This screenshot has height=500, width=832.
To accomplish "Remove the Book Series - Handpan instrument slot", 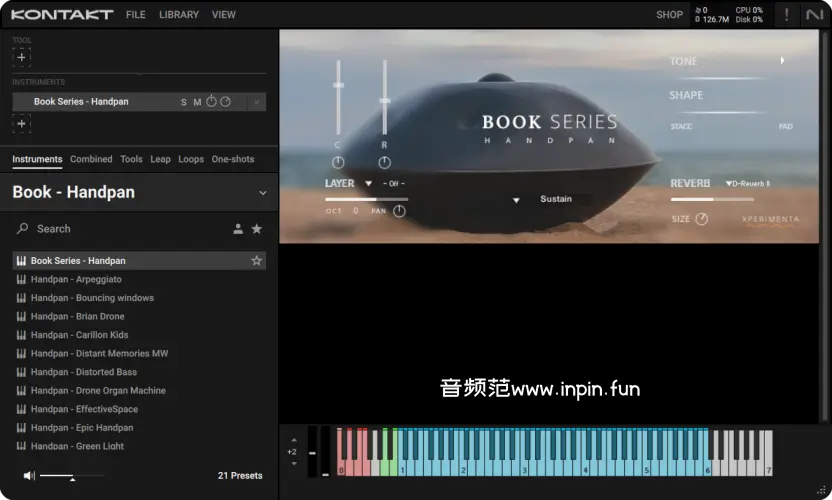I will click(x=257, y=102).
